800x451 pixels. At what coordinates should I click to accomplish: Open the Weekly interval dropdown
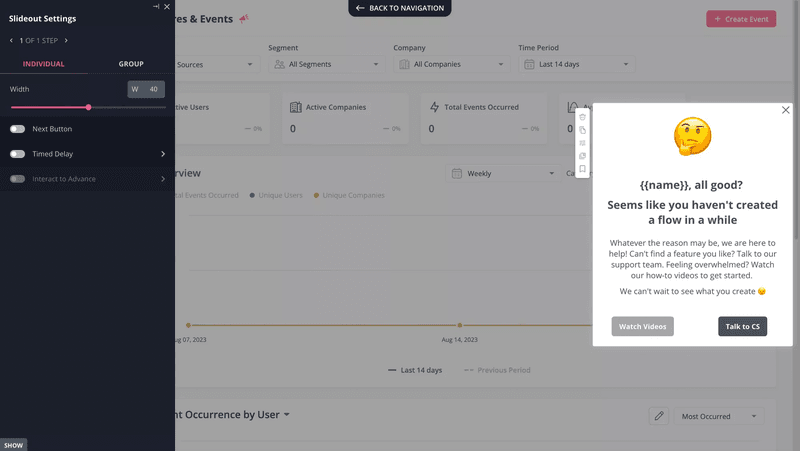[503, 173]
